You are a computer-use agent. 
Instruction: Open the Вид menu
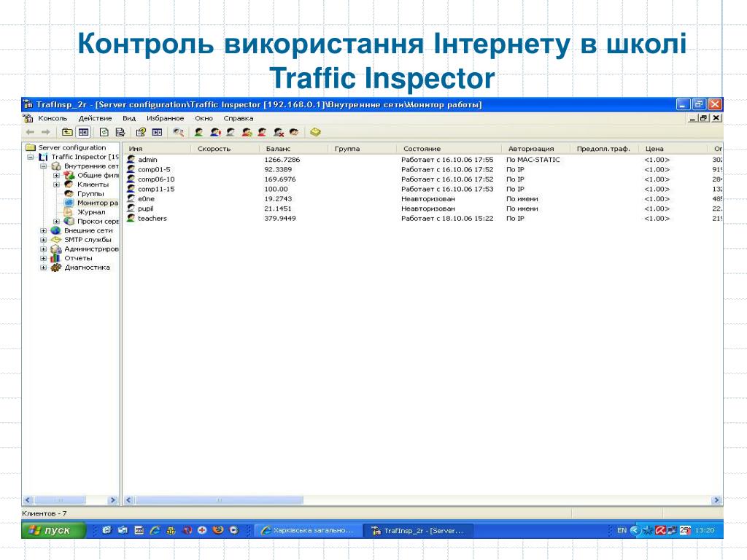(129, 118)
